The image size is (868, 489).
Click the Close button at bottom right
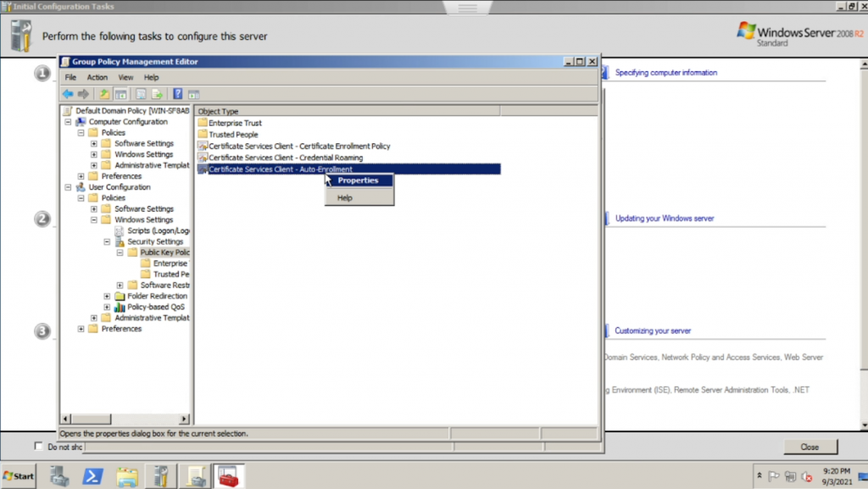(x=809, y=447)
